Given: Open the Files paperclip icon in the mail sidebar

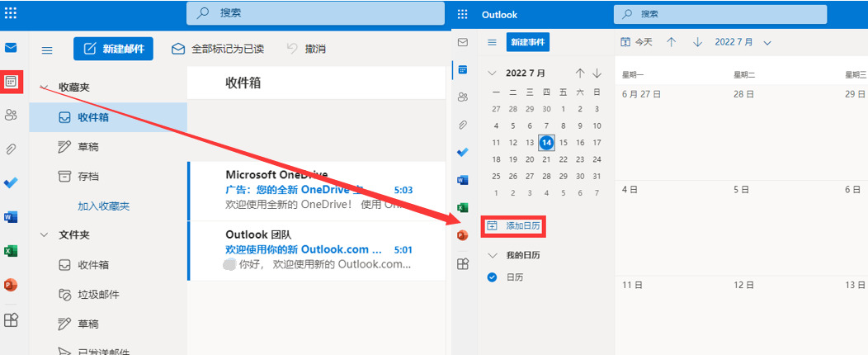Looking at the screenshot, I should pos(11,149).
